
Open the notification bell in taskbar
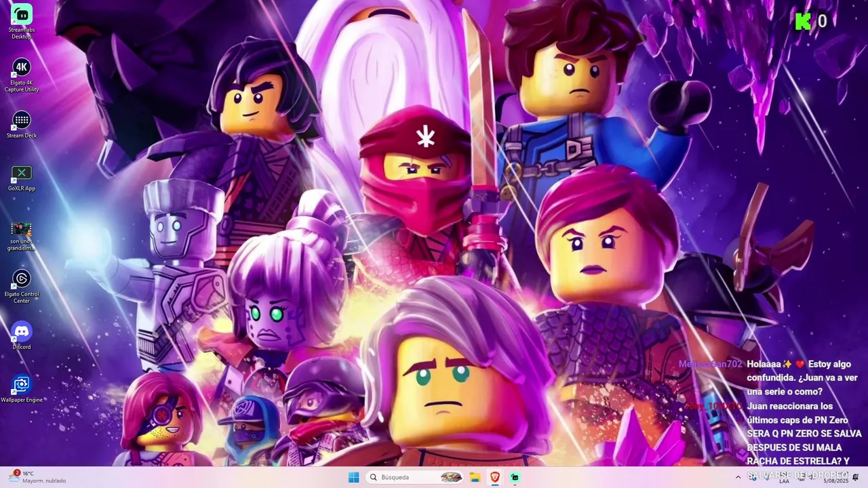(x=856, y=477)
